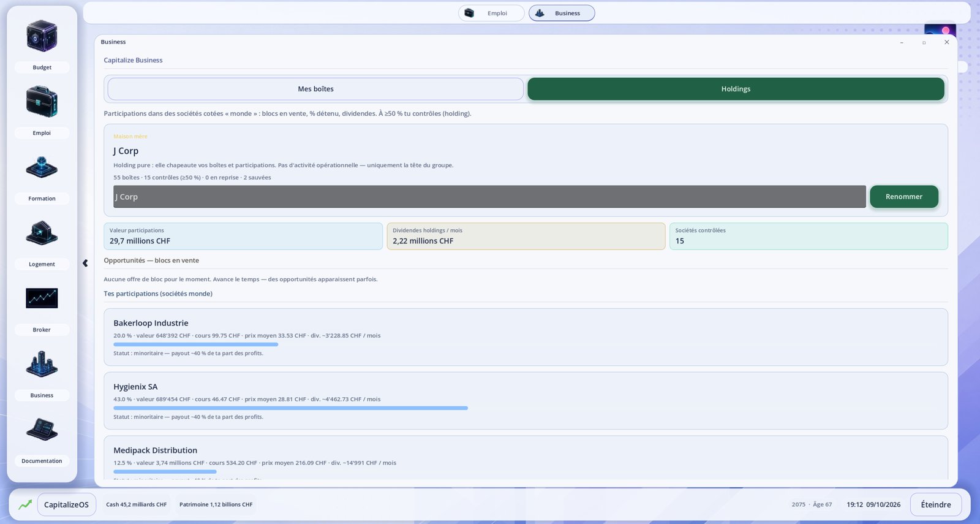The width and height of the screenshot is (980, 524).
Task: Close the Business window
Action: (x=947, y=42)
